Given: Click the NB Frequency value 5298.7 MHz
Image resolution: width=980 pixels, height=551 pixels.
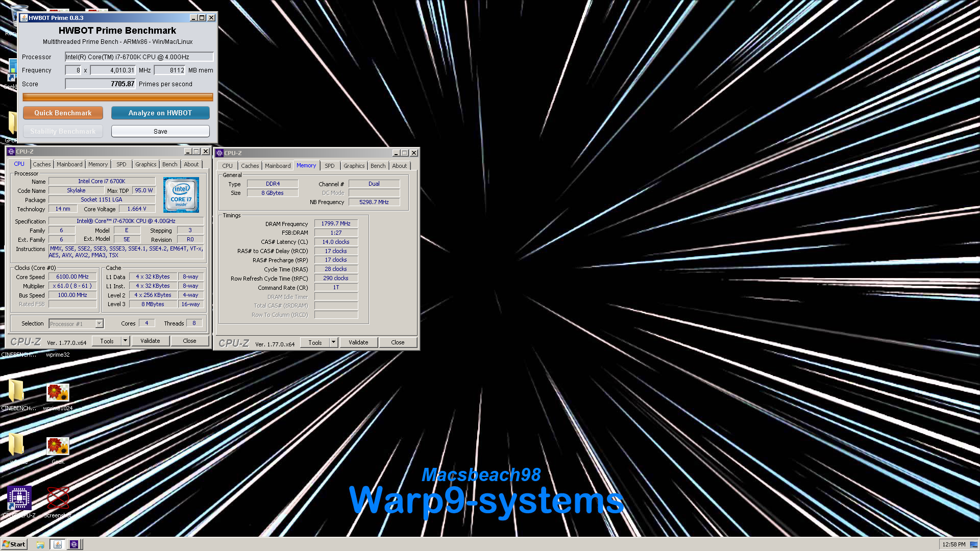Looking at the screenshot, I should [374, 202].
